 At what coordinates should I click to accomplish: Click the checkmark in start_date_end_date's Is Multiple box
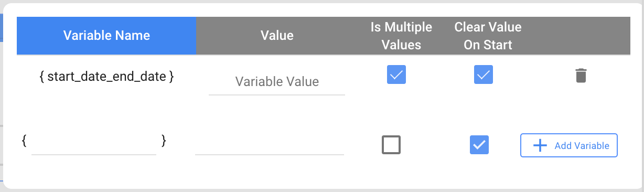coord(396,74)
